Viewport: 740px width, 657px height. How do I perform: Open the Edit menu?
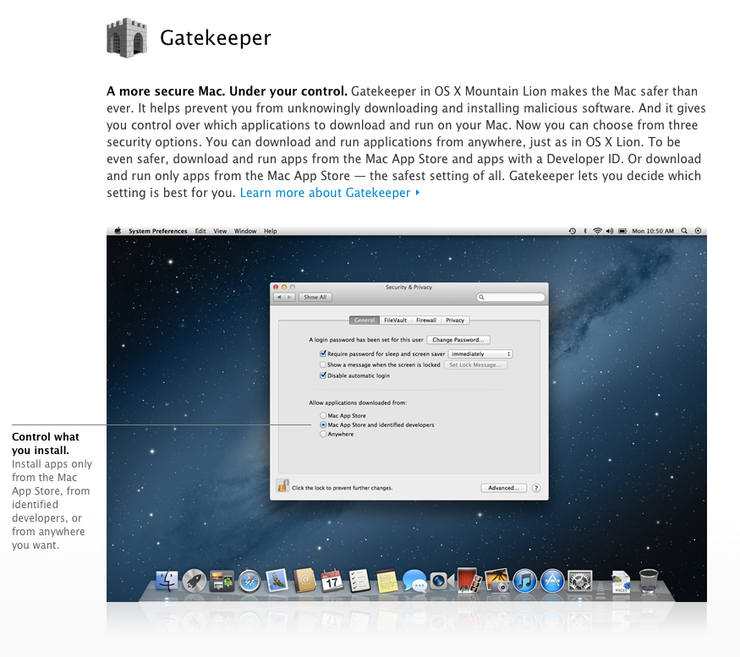click(201, 231)
